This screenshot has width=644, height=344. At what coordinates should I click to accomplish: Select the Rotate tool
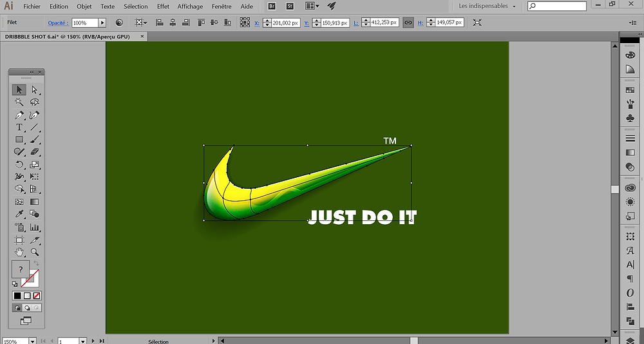point(19,165)
